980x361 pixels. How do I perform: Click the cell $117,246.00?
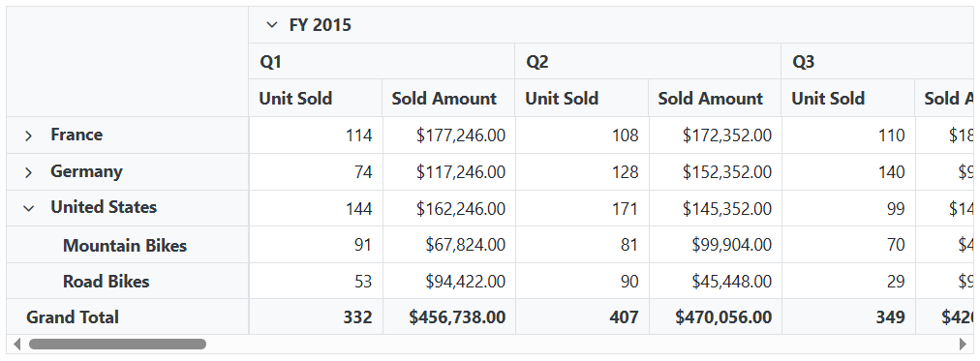tap(448, 171)
